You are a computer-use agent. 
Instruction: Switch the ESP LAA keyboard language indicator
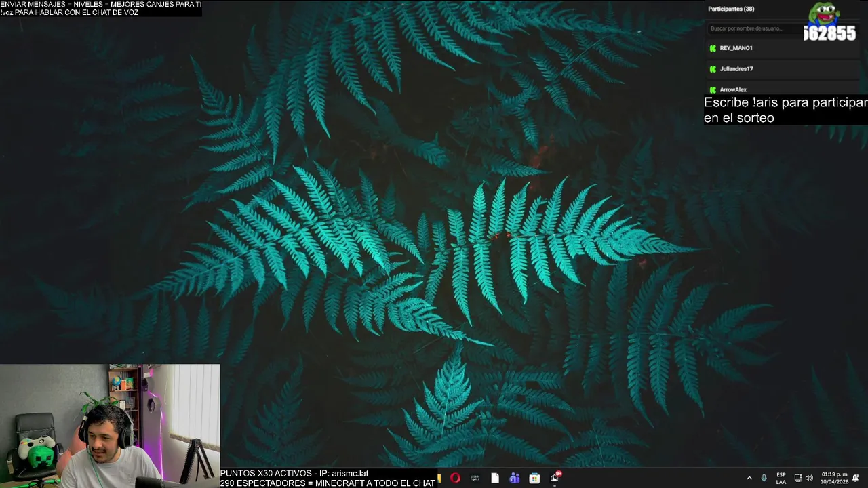[x=781, y=478]
